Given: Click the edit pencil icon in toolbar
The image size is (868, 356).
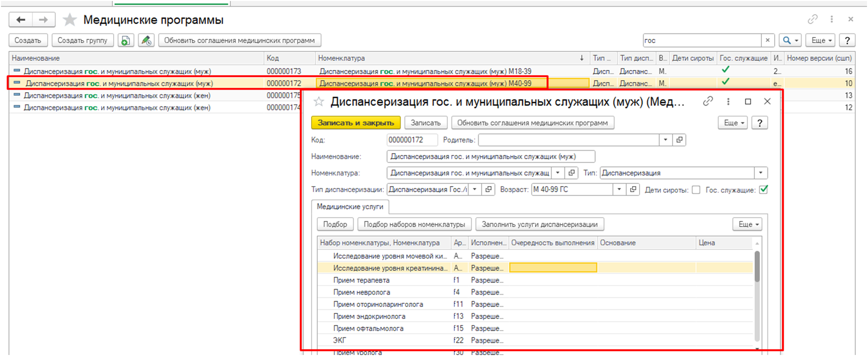Looking at the screenshot, I should tap(146, 41).
